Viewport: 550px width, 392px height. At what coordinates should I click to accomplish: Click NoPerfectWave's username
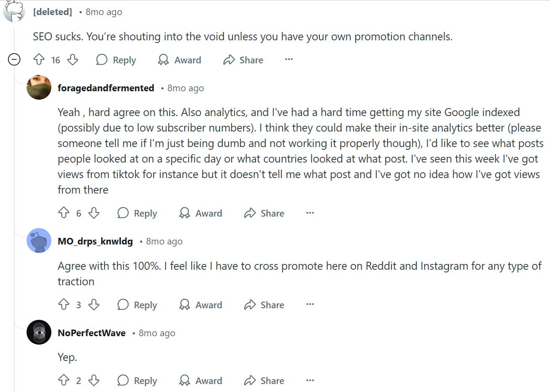[92, 333]
